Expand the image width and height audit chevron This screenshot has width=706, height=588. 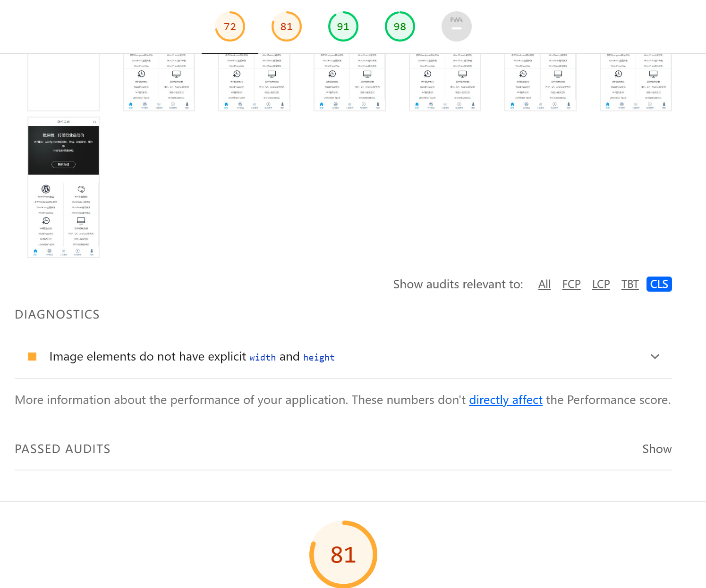(655, 356)
